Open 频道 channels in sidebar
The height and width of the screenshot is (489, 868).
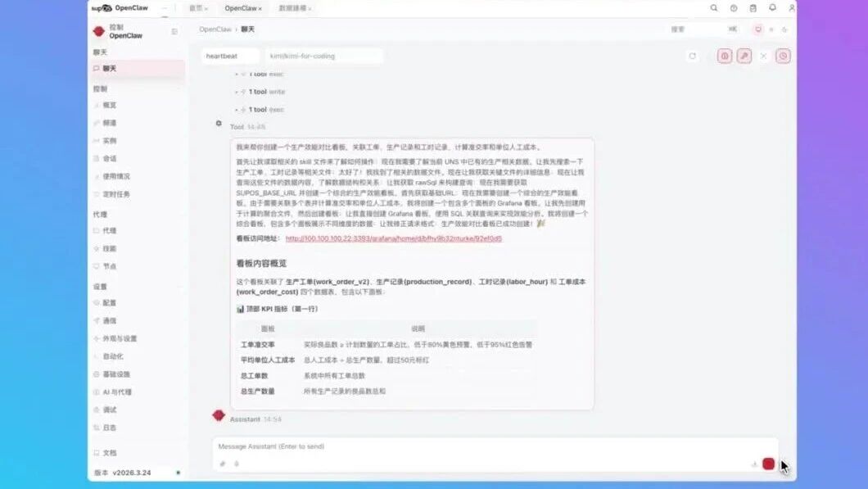pyautogui.click(x=137, y=123)
